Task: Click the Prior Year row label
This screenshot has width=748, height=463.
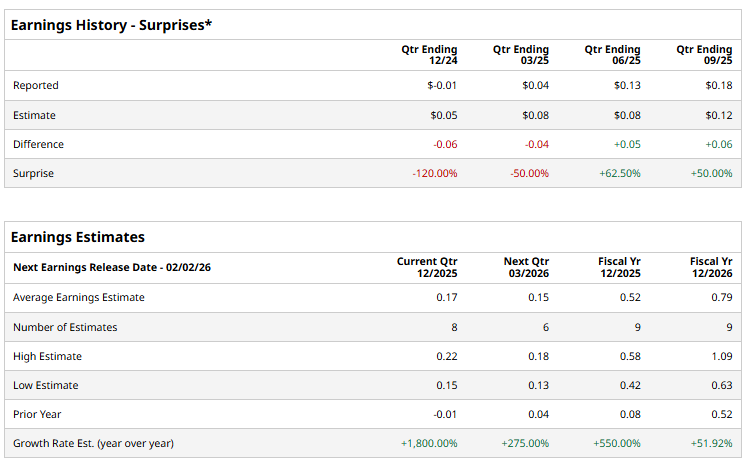Action: (x=38, y=414)
